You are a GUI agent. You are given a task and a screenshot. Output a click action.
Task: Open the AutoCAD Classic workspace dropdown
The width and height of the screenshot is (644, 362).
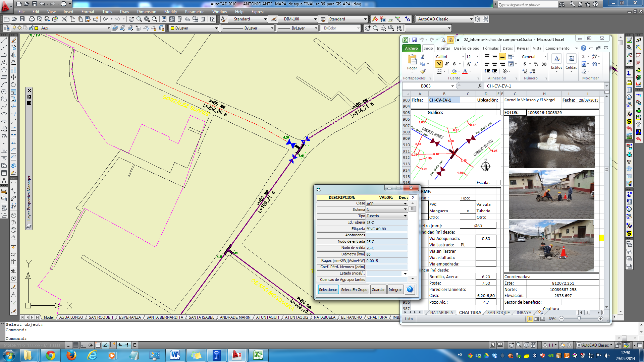(471, 19)
